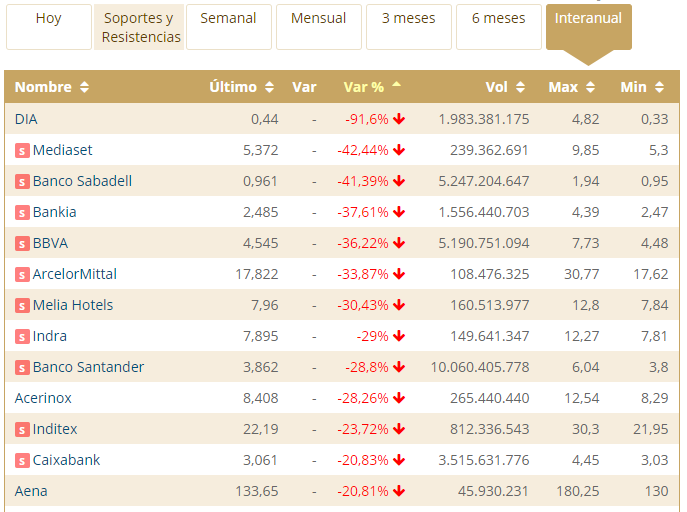Viewport: 687px width, 512px height.
Task: Click the S badge beside Inditex
Action: point(22,430)
